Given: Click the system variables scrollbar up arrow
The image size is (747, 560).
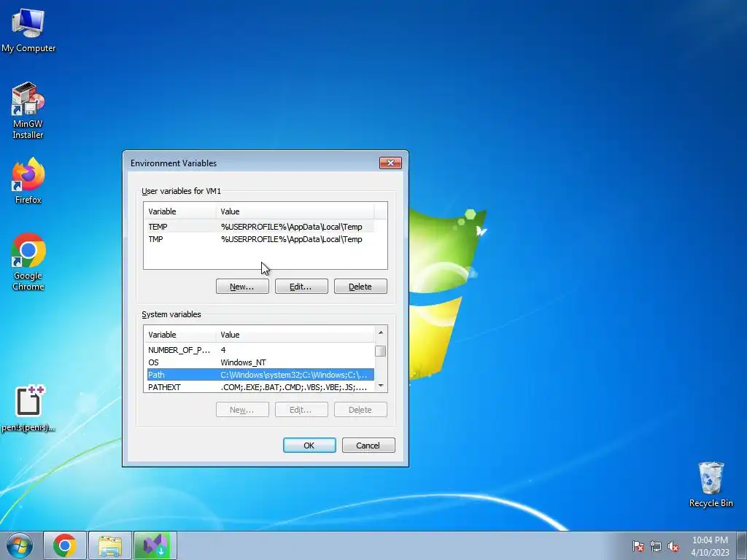Looking at the screenshot, I should point(381,332).
